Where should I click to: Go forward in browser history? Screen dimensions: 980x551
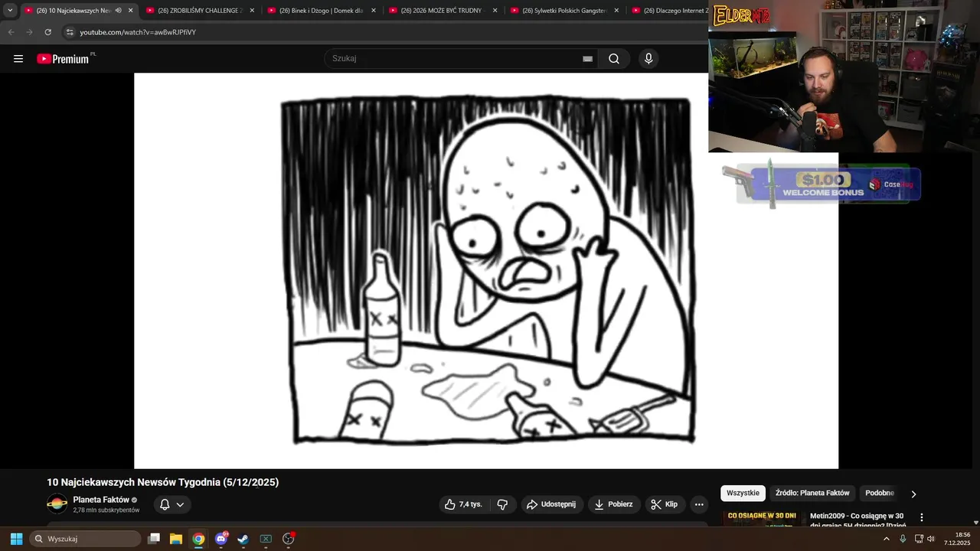point(29,32)
